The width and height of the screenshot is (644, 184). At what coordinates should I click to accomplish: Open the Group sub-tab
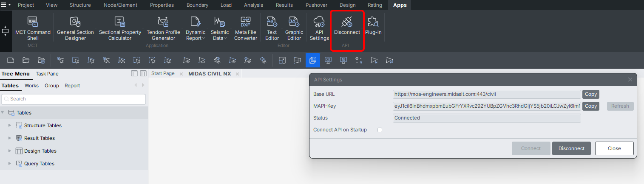point(52,86)
